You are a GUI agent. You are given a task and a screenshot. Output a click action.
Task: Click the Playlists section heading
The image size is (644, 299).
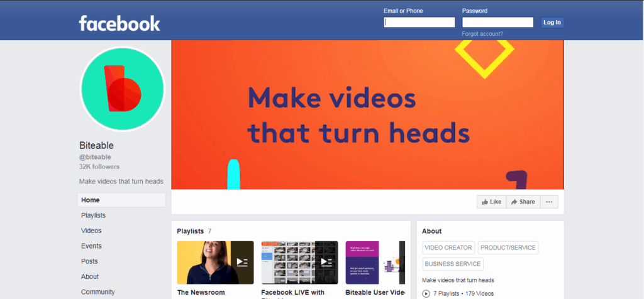190,231
